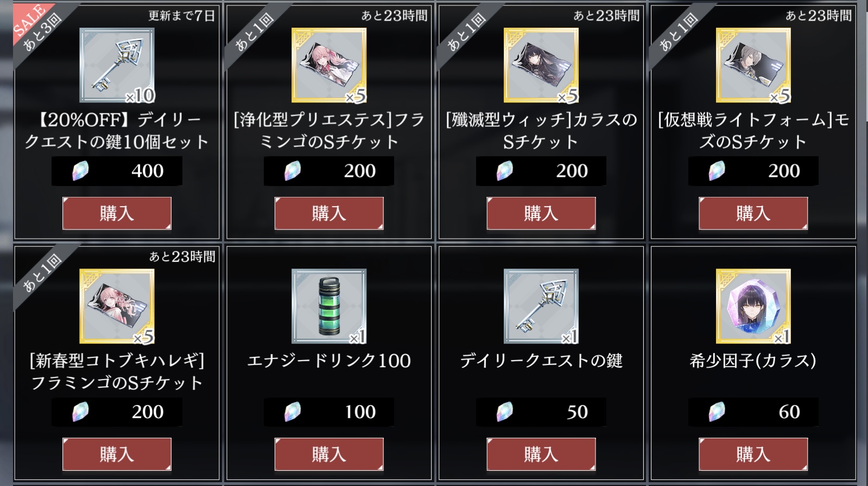The image size is (868, 486).
Task: Click the crystal icon next to price 50
Action: [505, 412]
